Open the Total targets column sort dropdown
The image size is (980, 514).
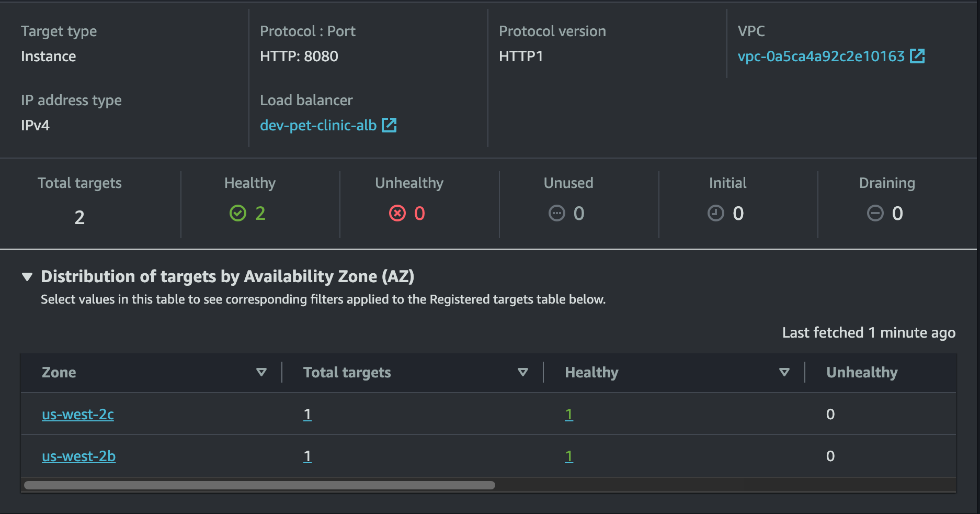522,372
